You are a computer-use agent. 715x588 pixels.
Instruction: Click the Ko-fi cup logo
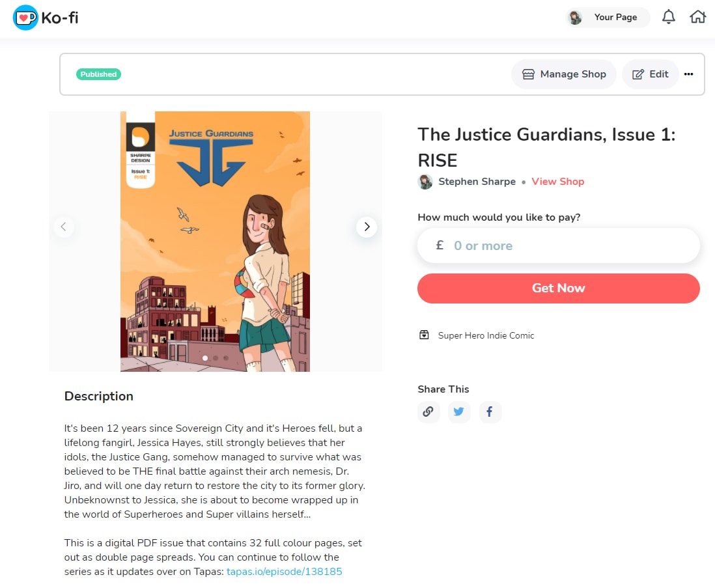pyautogui.click(x=25, y=18)
